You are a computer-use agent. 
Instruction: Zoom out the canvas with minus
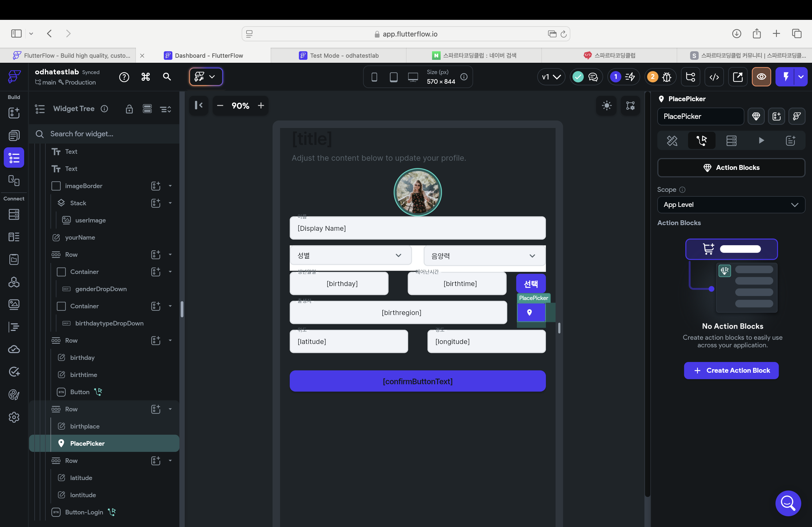click(x=220, y=106)
